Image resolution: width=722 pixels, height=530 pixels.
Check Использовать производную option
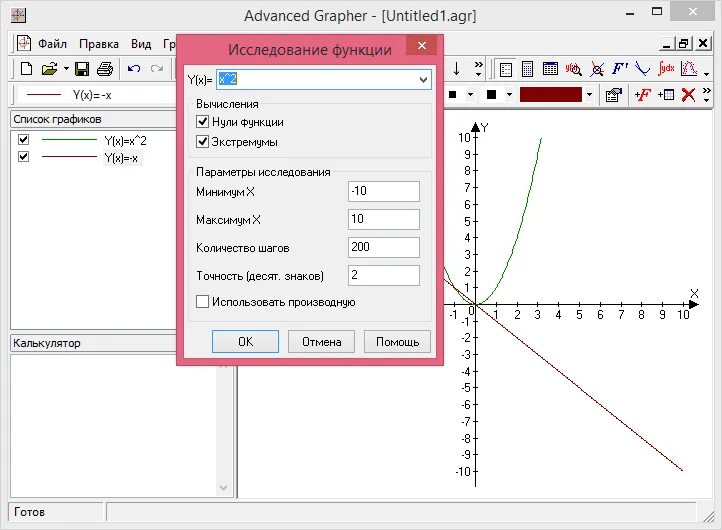(202, 302)
